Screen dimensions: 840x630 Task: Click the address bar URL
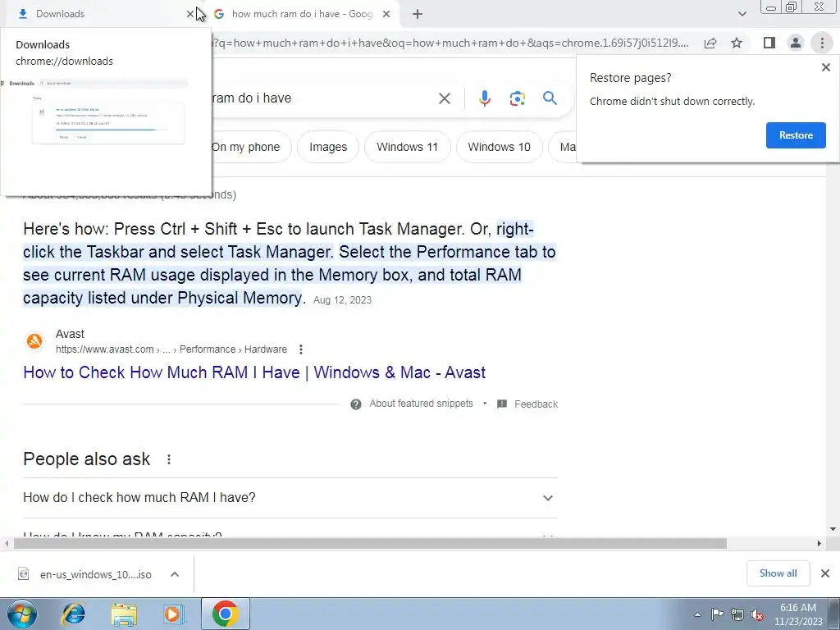pos(450,43)
